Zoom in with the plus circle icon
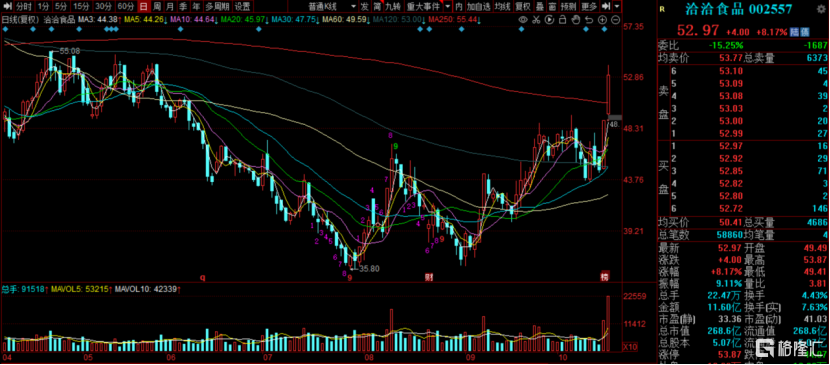 coord(602,20)
